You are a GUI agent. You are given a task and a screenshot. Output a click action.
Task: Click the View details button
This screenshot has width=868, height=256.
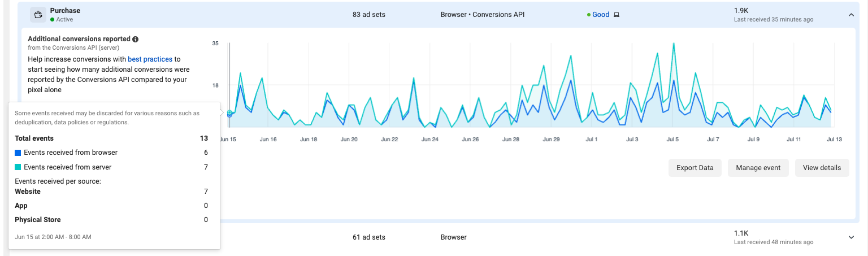coord(822,168)
